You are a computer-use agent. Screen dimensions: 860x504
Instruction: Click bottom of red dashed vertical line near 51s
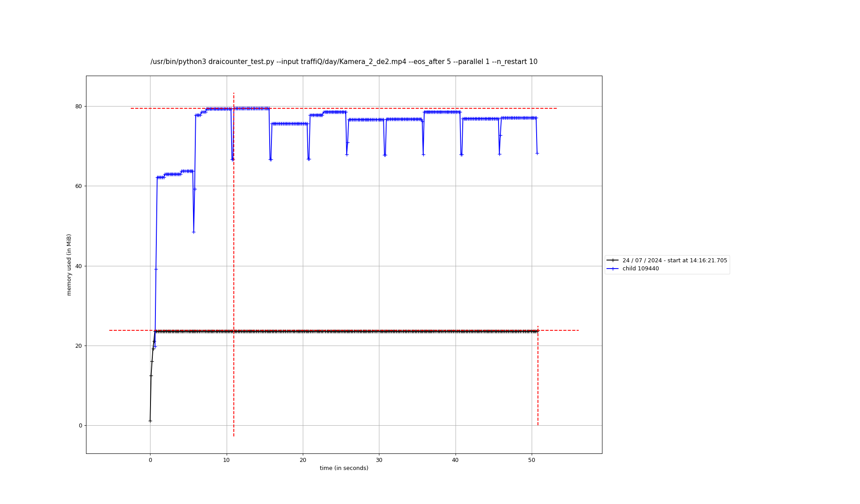[x=538, y=424]
